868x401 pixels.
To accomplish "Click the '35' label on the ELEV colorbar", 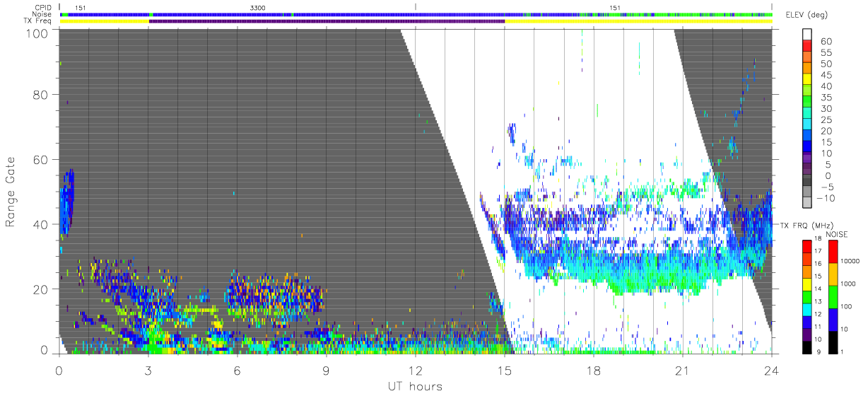I will tap(826, 97).
